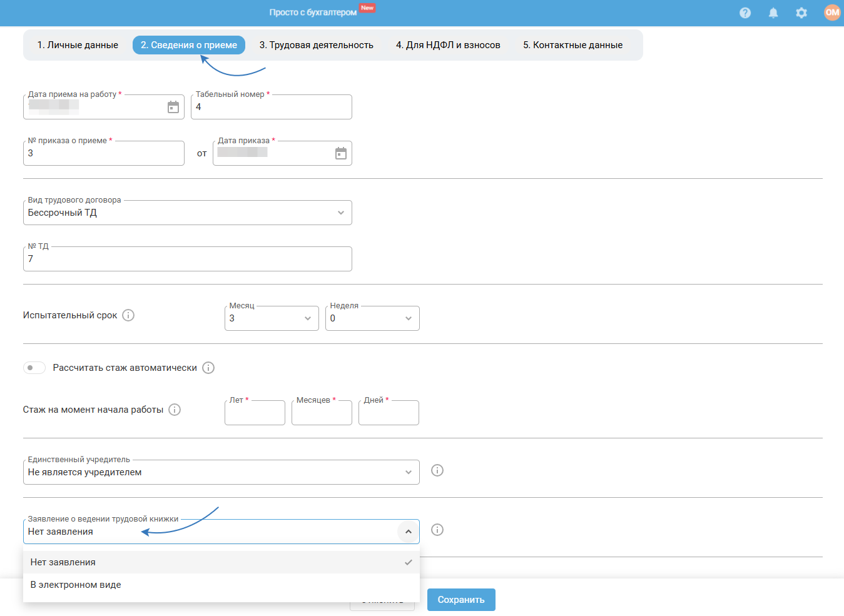The height and width of the screenshot is (616, 844).
Task: Click 'Просто с бухгалтером' header link
Action: pos(313,13)
